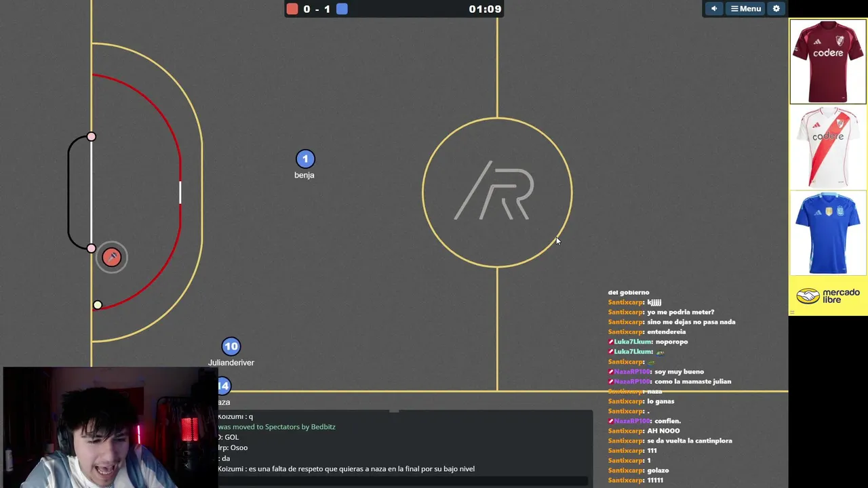Click the partially visible player disc 14
Image resolution: width=868 pixels, height=488 pixels.
point(224,386)
